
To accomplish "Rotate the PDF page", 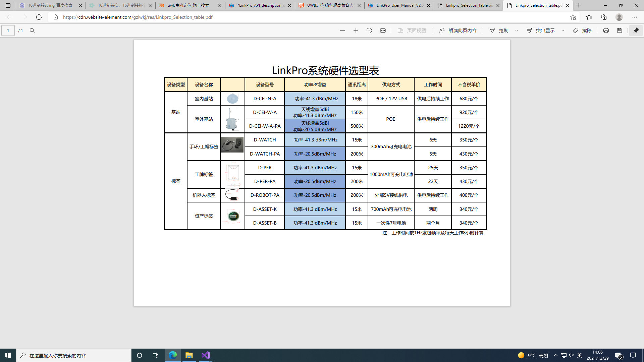I will tap(369, 31).
